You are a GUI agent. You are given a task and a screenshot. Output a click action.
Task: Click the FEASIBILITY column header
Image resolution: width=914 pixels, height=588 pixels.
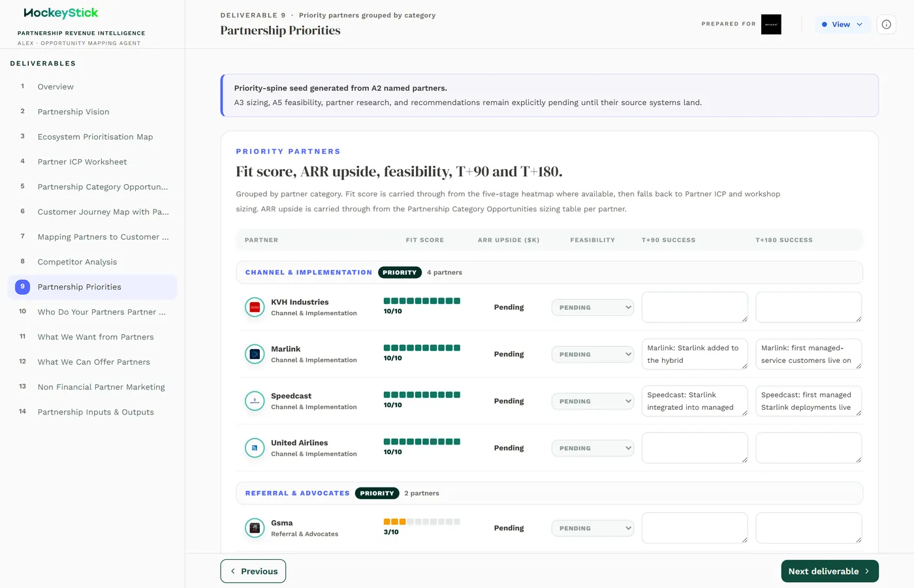[592, 240]
